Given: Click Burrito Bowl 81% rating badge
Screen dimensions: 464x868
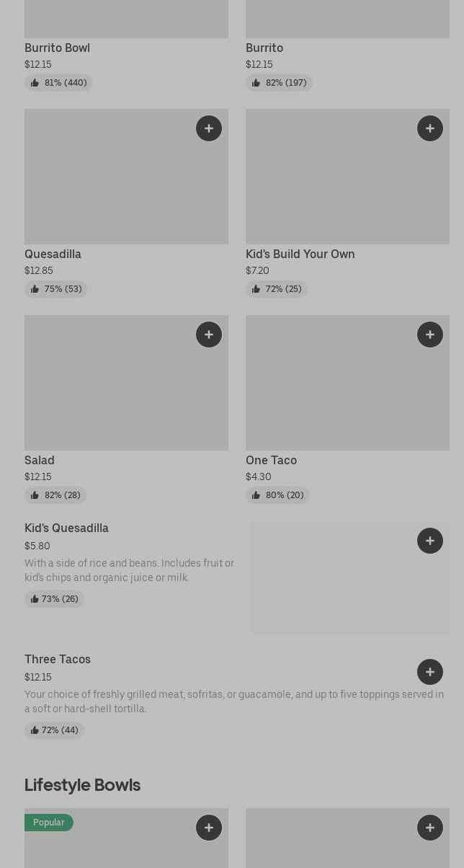Looking at the screenshot, I should pyautogui.click(x=58, y=83).
